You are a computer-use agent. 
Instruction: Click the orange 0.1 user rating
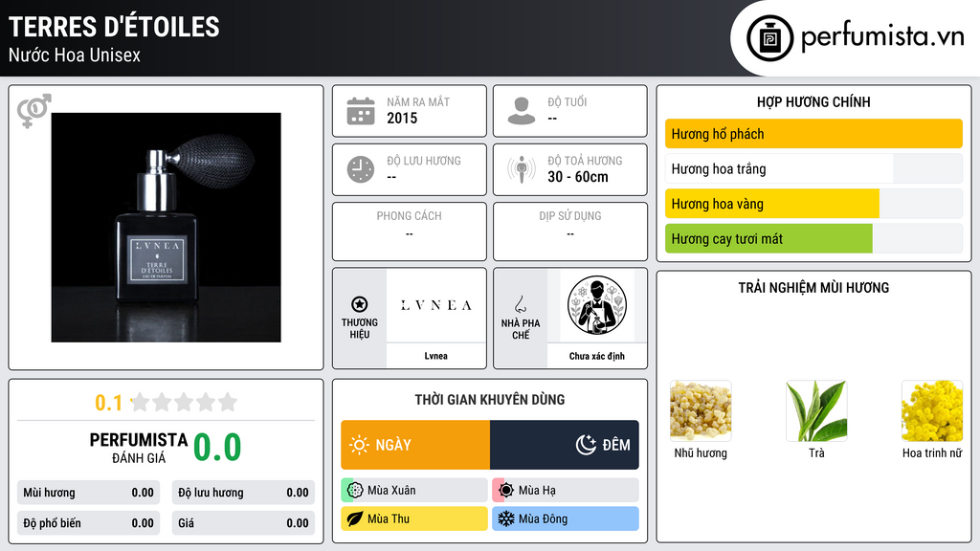(108, 403)
